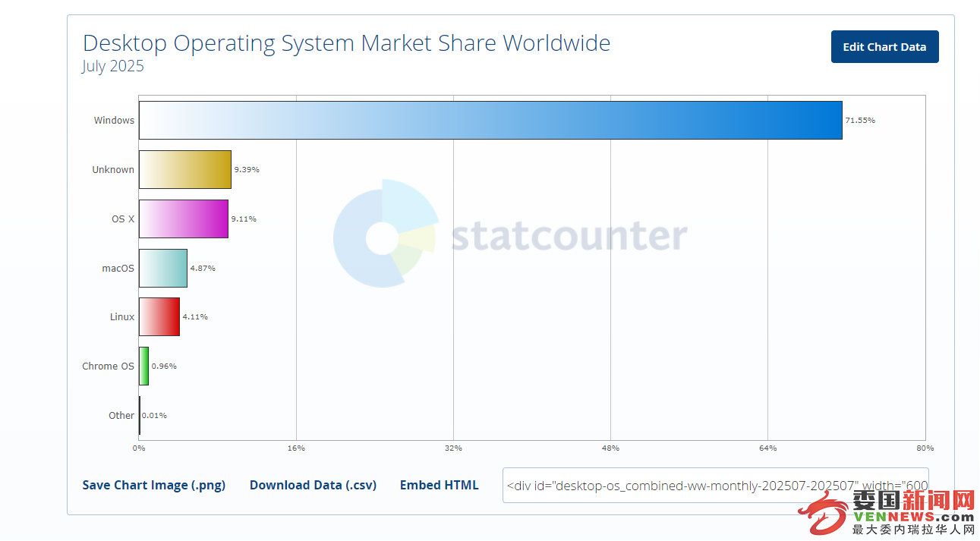Click the 9.39% value label

point(247,169)
